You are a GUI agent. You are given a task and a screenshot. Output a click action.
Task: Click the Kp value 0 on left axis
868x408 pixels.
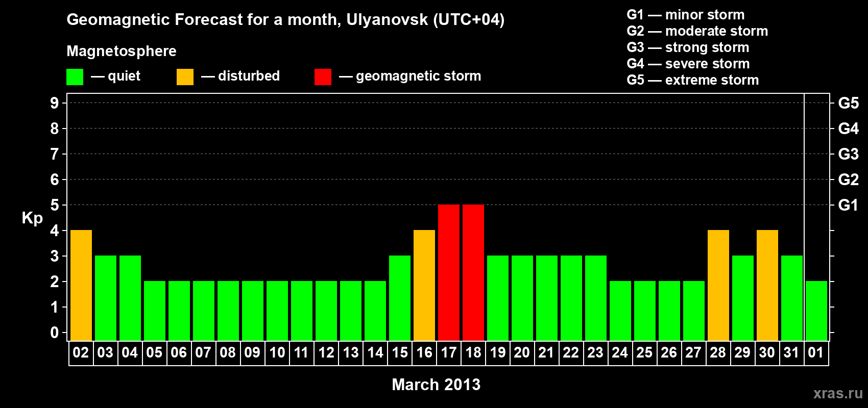(x=55, y=333)
